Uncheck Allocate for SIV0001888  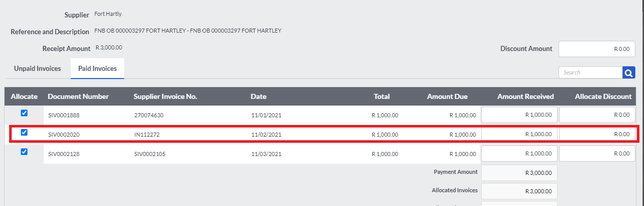coord(24,113)
